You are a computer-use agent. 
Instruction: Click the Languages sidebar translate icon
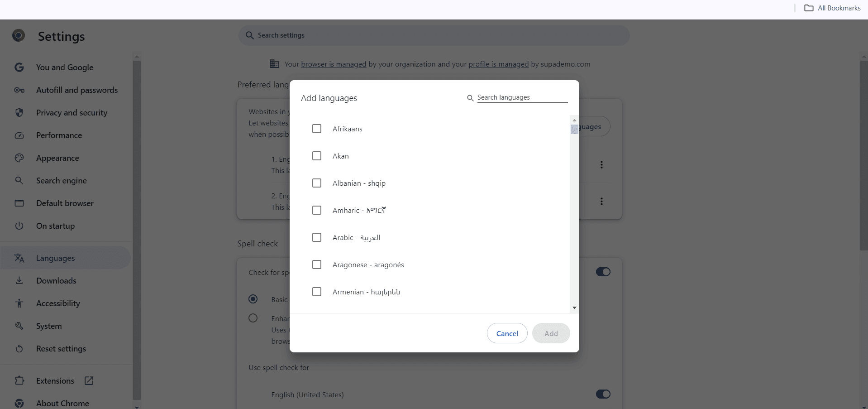click(19, 258)
